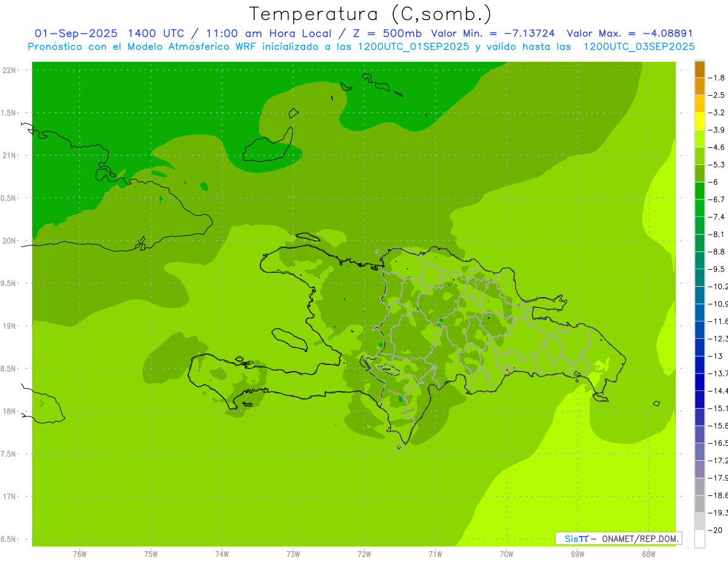This screenshot has width=728, height=562.
Task: Click the colorbar value "-8.1"
Action: pos(716,234)
